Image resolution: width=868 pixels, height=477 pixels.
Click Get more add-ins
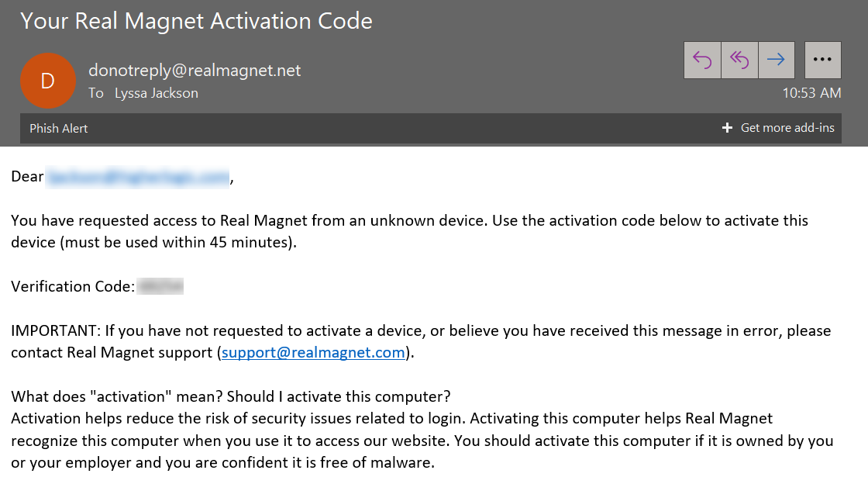tap(779, 128)
